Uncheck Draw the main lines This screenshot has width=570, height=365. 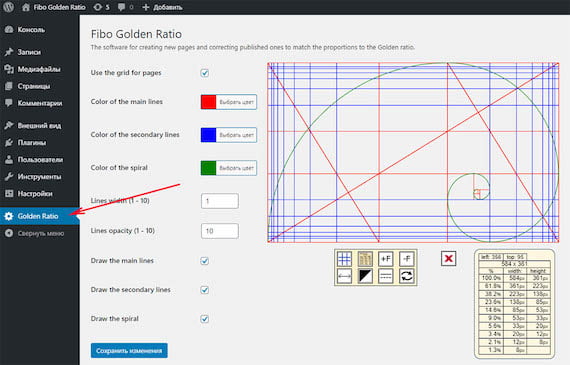tap(205, 261)
